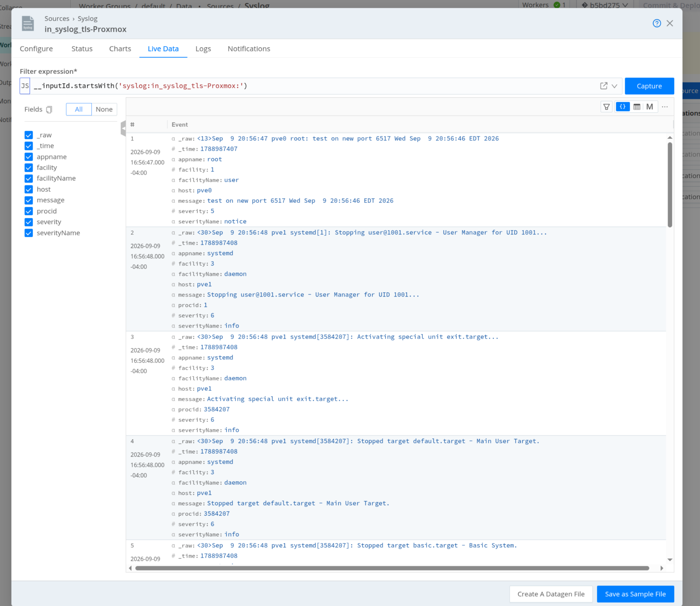Click the horizontal events scrollbar thumb
Viewport: 700px width, 606px height.
point(392,568)
